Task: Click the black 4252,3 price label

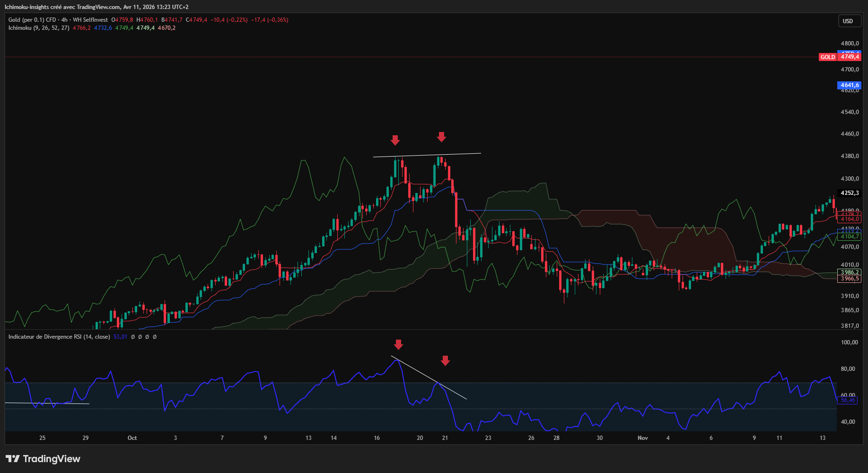Action: 850,193
